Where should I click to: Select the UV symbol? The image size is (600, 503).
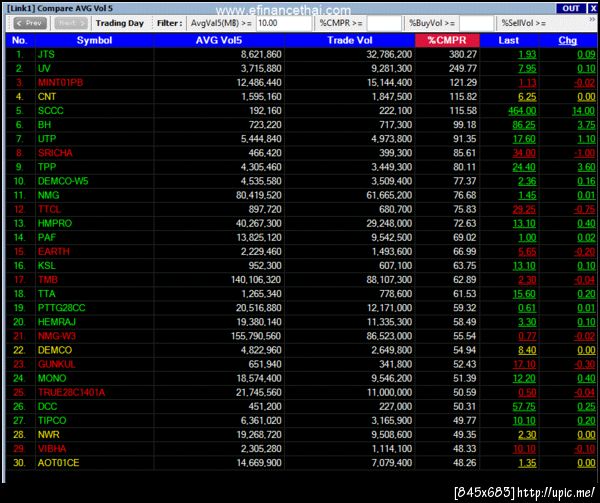pos(44,68)
